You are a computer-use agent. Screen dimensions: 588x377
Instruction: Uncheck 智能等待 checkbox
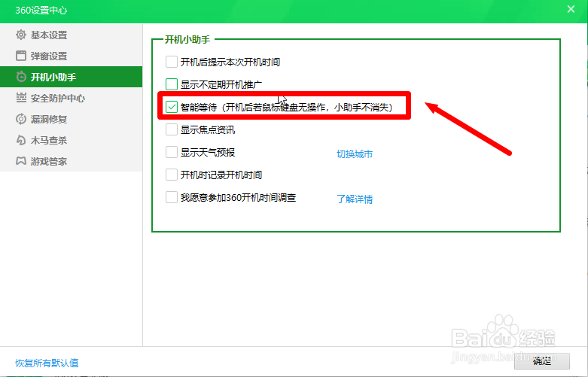(x=172, y=107)
